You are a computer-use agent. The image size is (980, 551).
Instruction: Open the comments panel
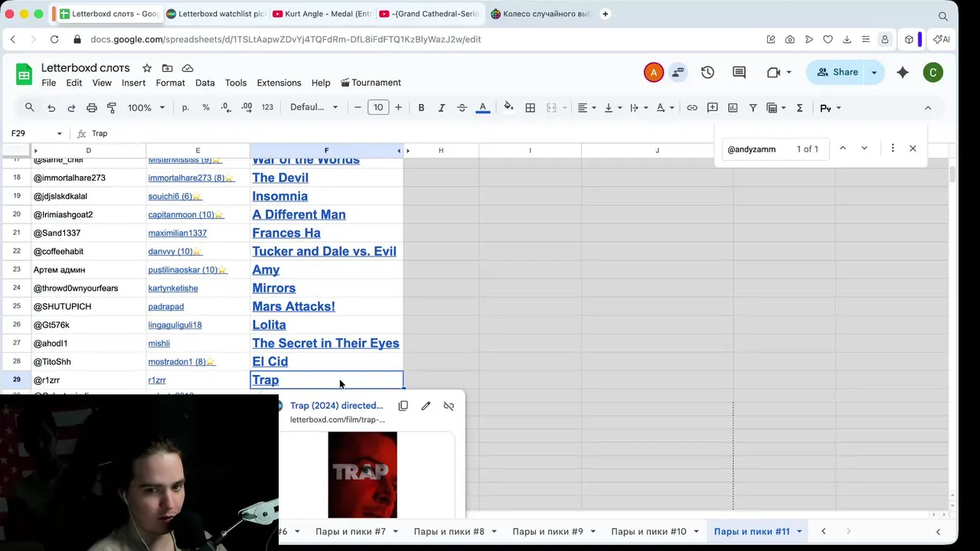(739, 72)
